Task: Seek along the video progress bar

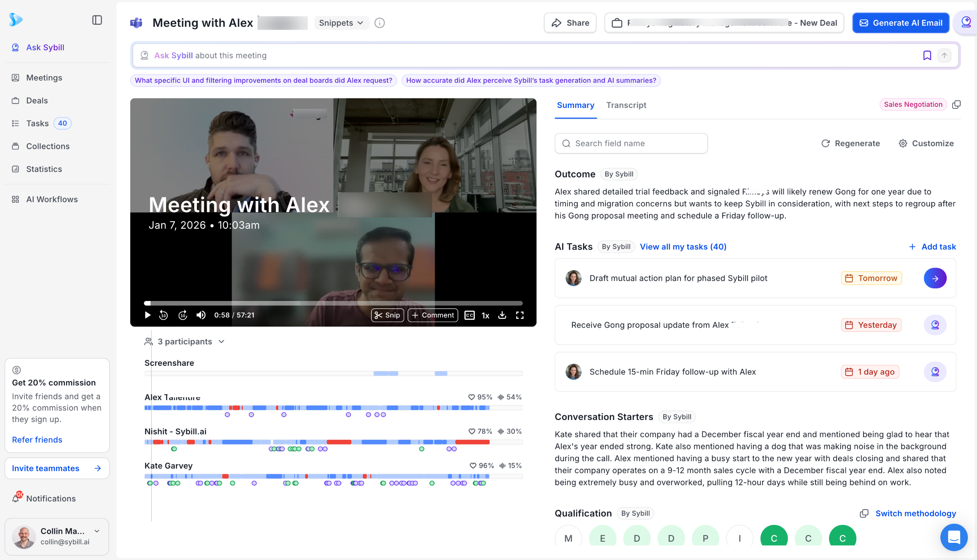Action: [333, 303]
